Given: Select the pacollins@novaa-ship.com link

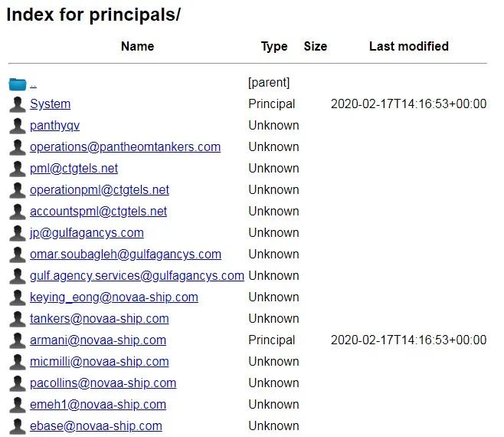Looking at the screenshot, I should (x=103, y=383).
